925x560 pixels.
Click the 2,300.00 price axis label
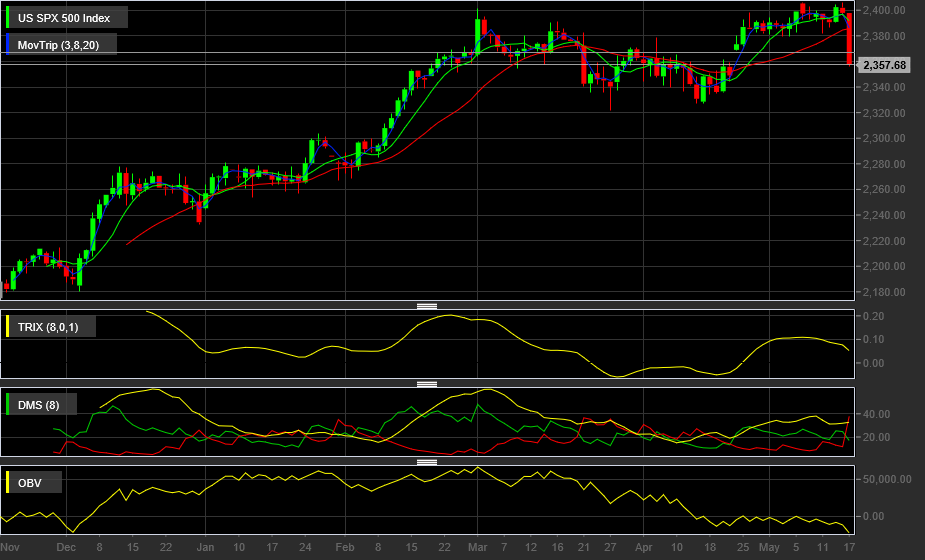pos(884,138)
